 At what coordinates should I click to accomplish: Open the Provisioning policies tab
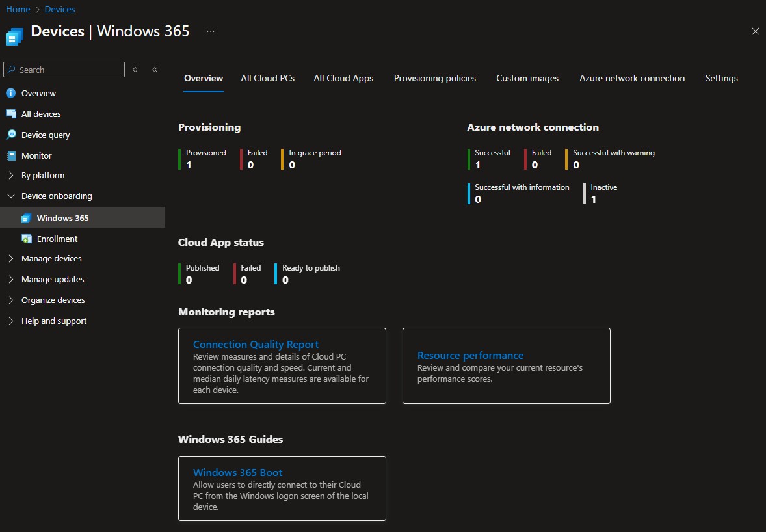(434, 78)
